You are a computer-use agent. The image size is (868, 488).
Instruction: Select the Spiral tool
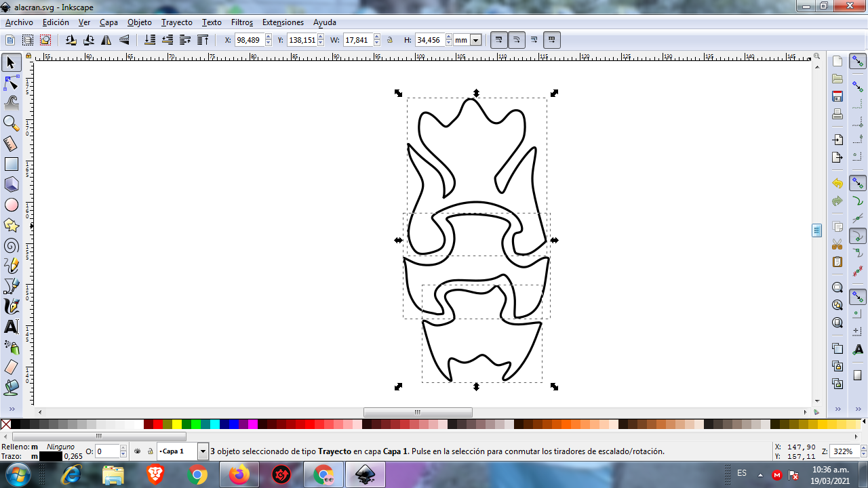pyautogui.click(x=11, y=245)
